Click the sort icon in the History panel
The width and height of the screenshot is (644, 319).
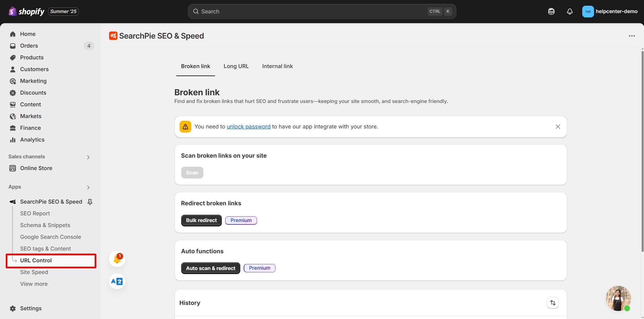coord(553,303)
